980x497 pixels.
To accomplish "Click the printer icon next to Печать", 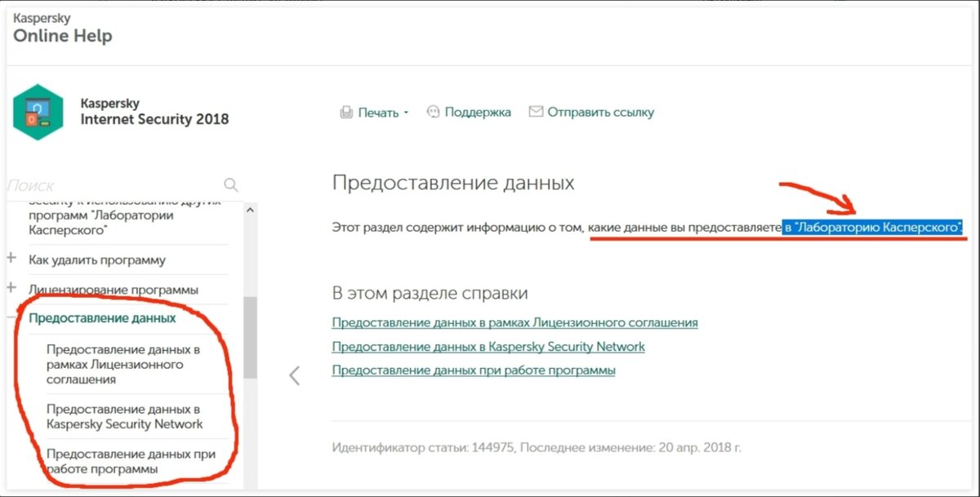I will (x=346, y=113).
